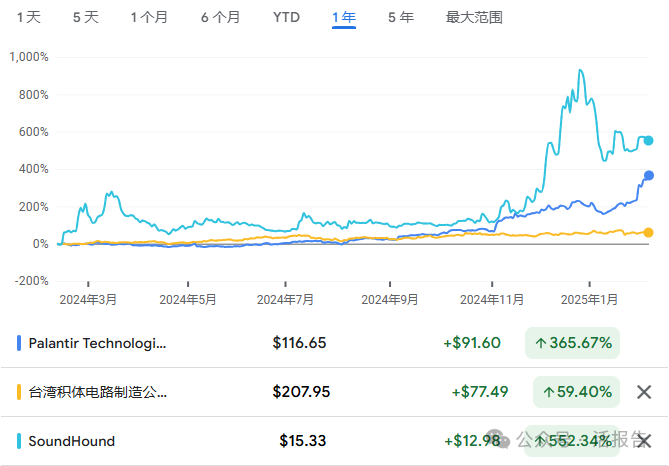Click the price $207.95
This screenshot has width=669, height=466.
(301, 392)
